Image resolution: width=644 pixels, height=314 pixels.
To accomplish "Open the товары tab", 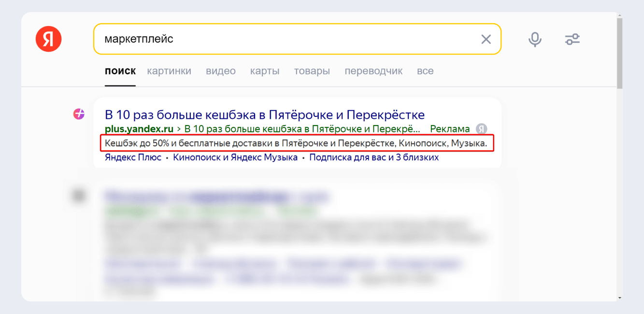I will [x=312, y=71].
